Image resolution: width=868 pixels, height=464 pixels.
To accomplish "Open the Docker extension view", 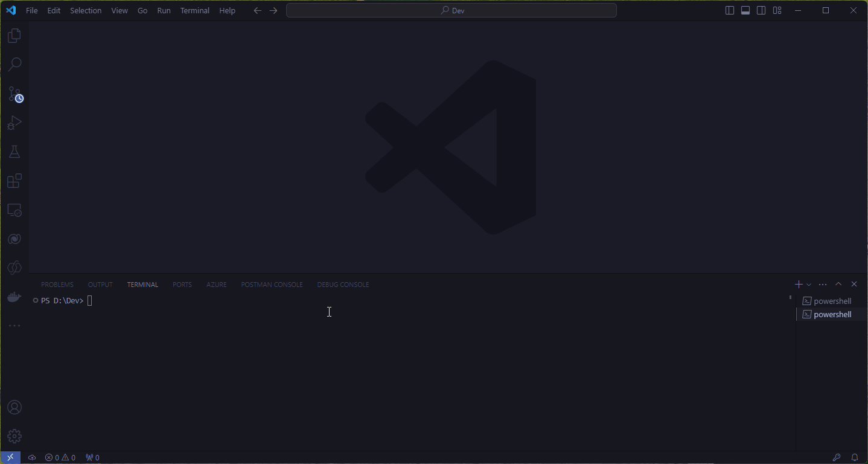I will 14,297.
